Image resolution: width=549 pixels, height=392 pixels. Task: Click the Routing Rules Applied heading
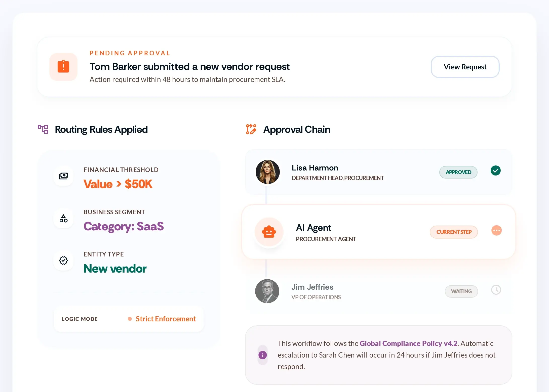click(x=101, y=129)
